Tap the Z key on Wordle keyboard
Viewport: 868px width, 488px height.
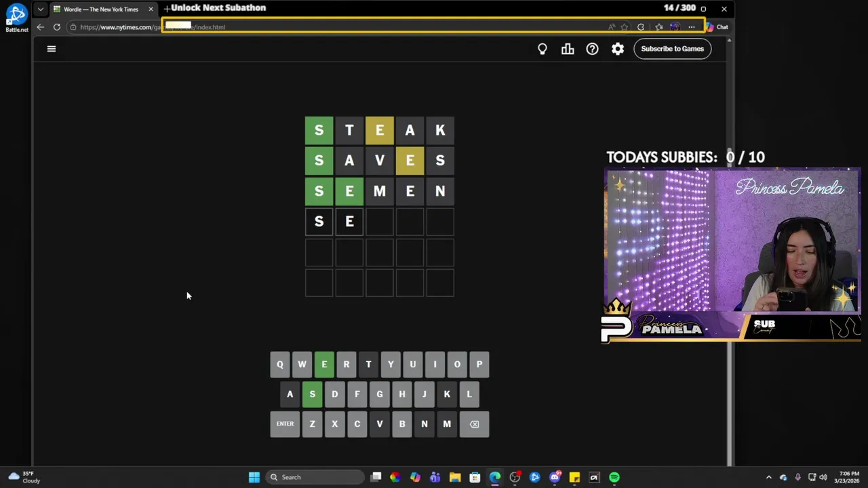pyautogui.click(x=313, y=424)
